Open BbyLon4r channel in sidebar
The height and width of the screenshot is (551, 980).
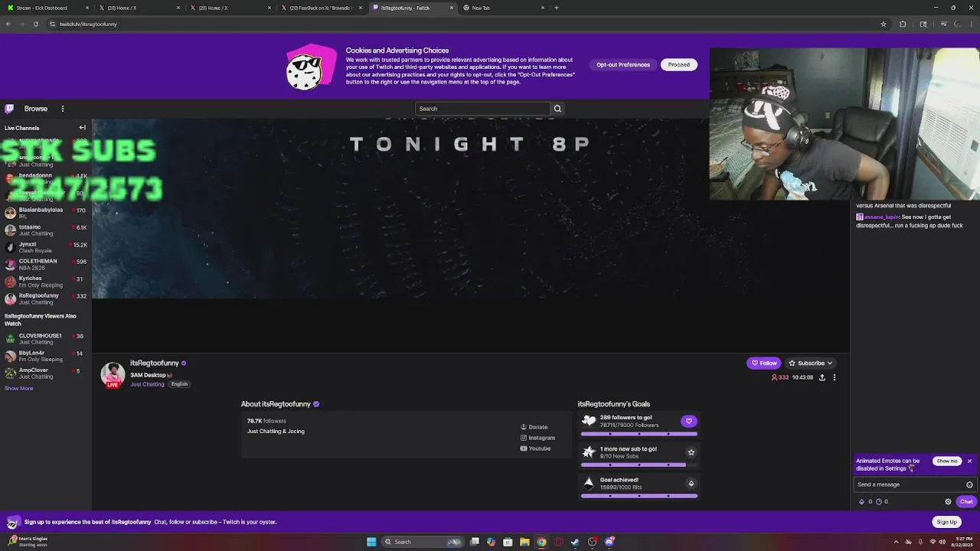(x=46, y=356)
